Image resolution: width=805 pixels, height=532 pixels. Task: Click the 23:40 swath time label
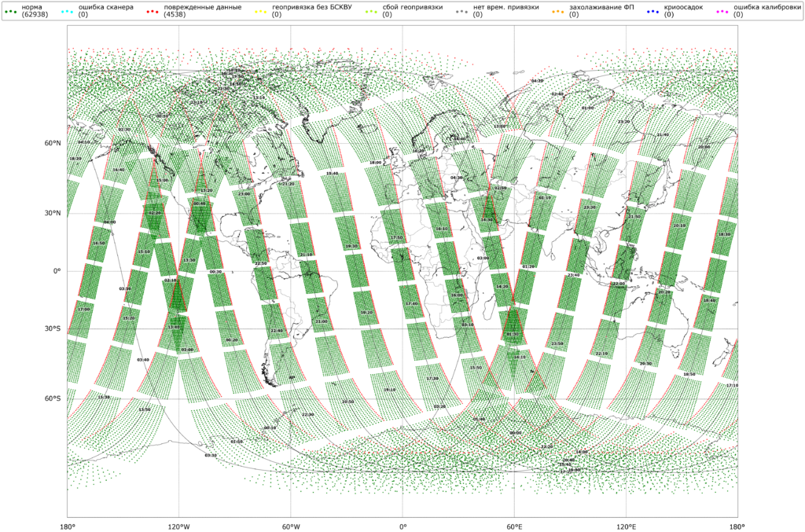[x=573, y=275]
